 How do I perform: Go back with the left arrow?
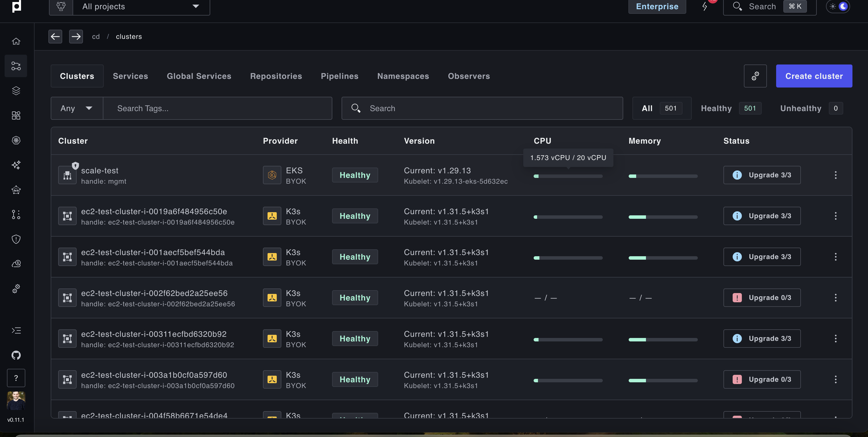click(55, 36)
